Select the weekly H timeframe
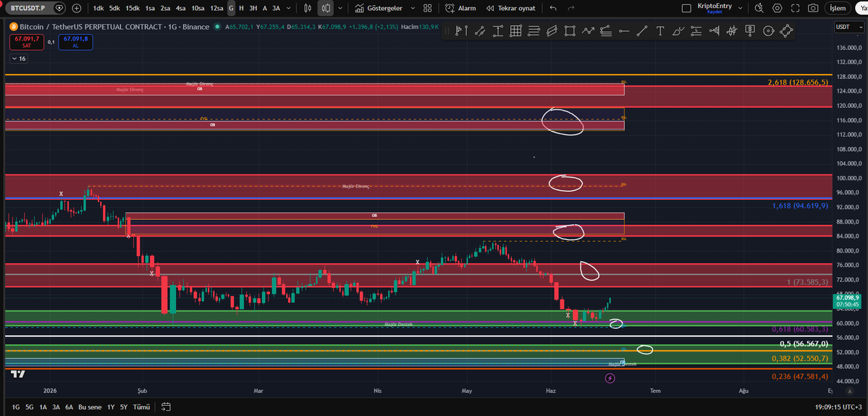 point(241,8)
